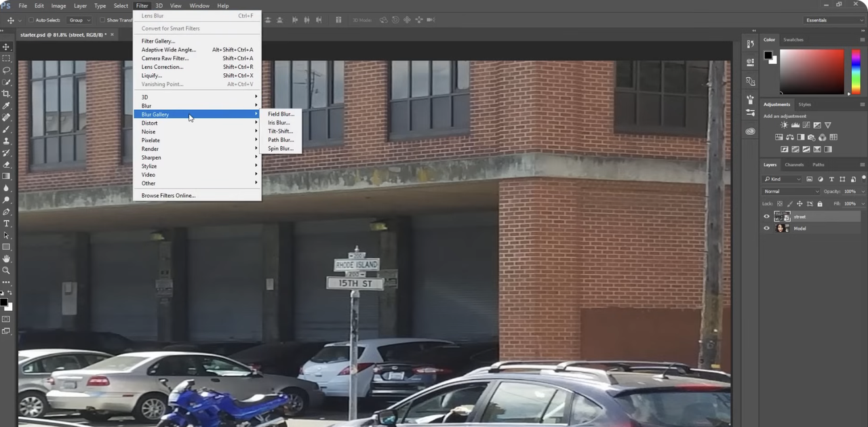Add a Vibrance adjustment triangle icon
Screen dimensions: 868x427
pyautogui.click(x=828, y=125)
